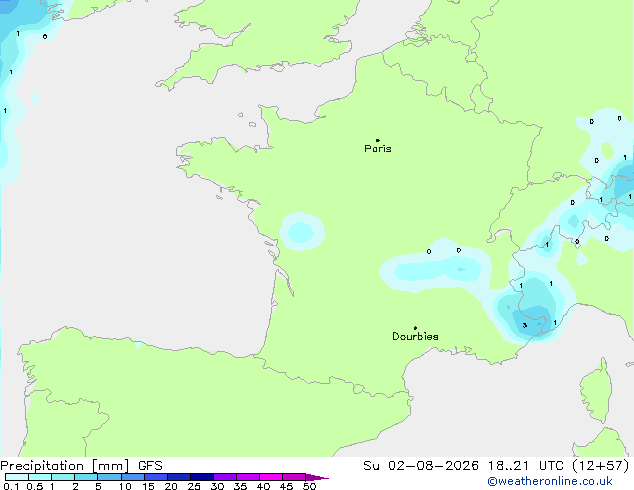Viewport: 634px width, 490px height.
Task: Click the Dourbies town label
Action: (x=415, y=336)
